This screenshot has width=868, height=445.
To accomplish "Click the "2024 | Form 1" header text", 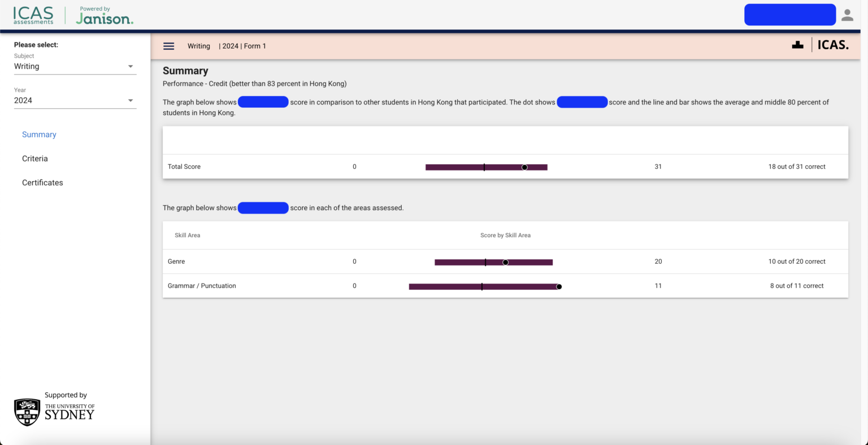I will click(x=244, y=46).
